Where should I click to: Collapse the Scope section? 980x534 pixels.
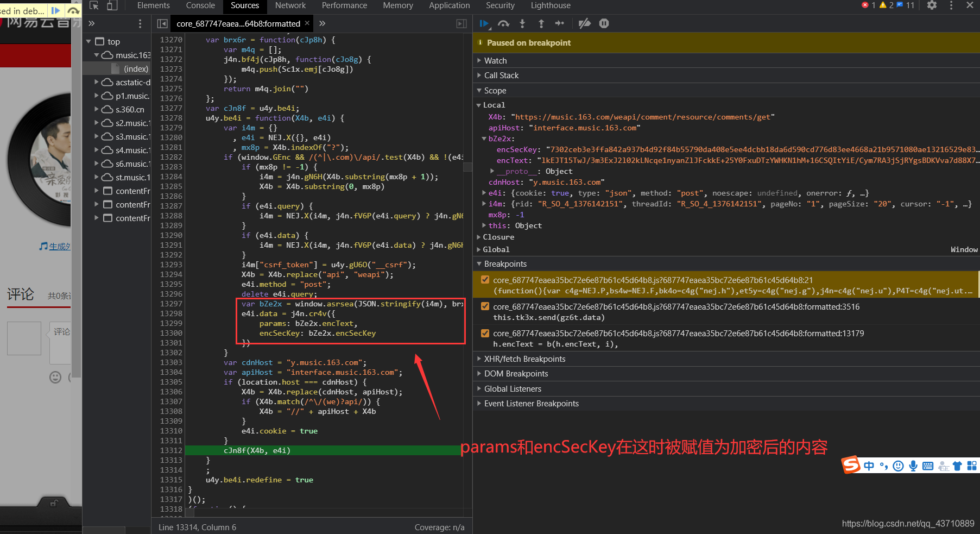click(494, 90)
